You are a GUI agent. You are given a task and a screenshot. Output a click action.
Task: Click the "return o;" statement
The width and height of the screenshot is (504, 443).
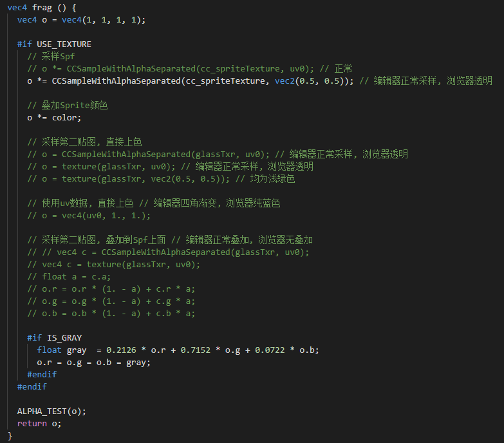(39, 424)
